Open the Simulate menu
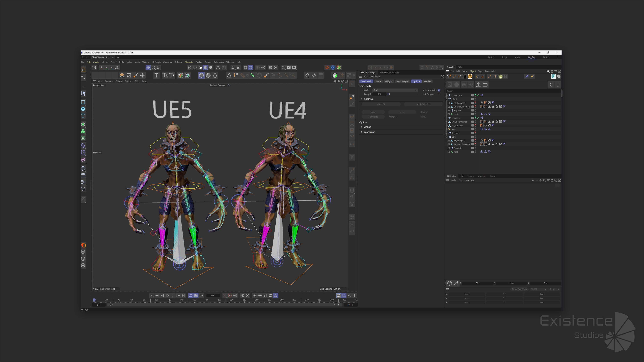This screenshot has height=362, width=644. pos(189,62)
